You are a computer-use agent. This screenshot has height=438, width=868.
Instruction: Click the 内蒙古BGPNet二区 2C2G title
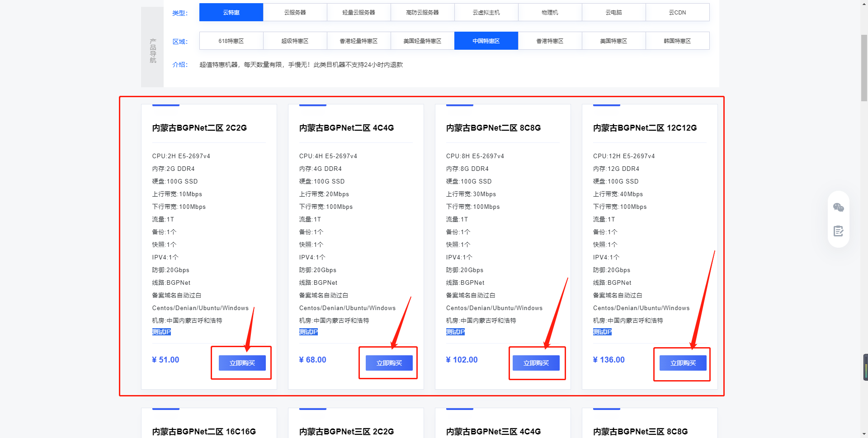[x=199, y=128]
